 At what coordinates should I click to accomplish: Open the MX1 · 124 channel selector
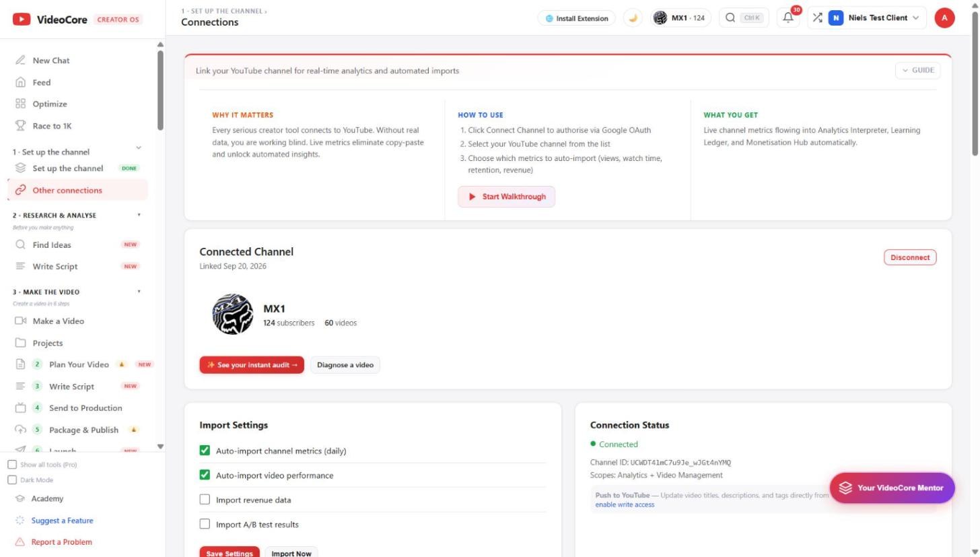pyautogui.click(x=681, y=18)
